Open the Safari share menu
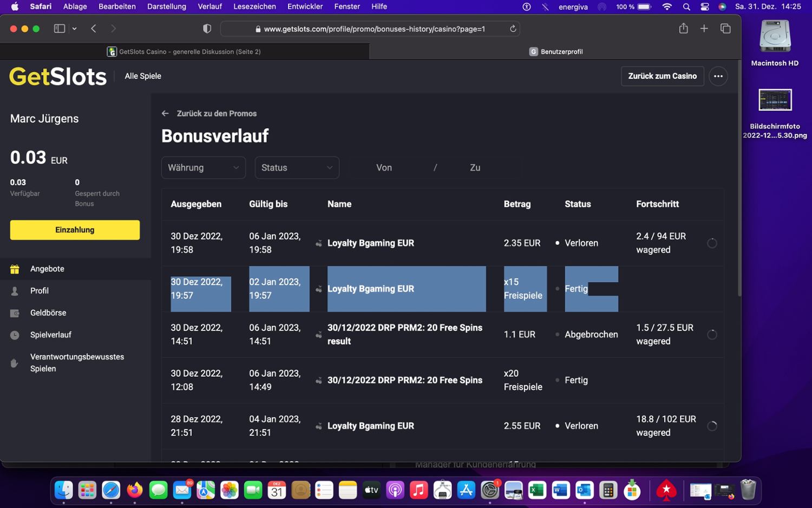 coord(684,28)
